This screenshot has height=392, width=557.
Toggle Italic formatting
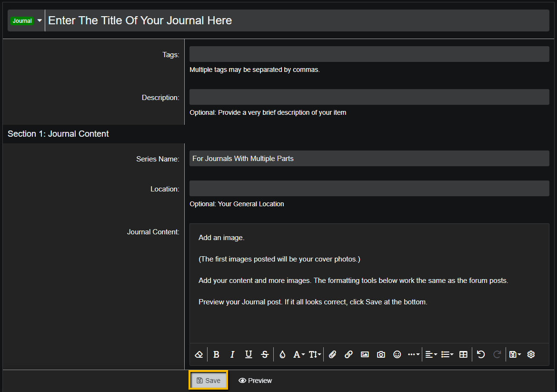(232, 354)
